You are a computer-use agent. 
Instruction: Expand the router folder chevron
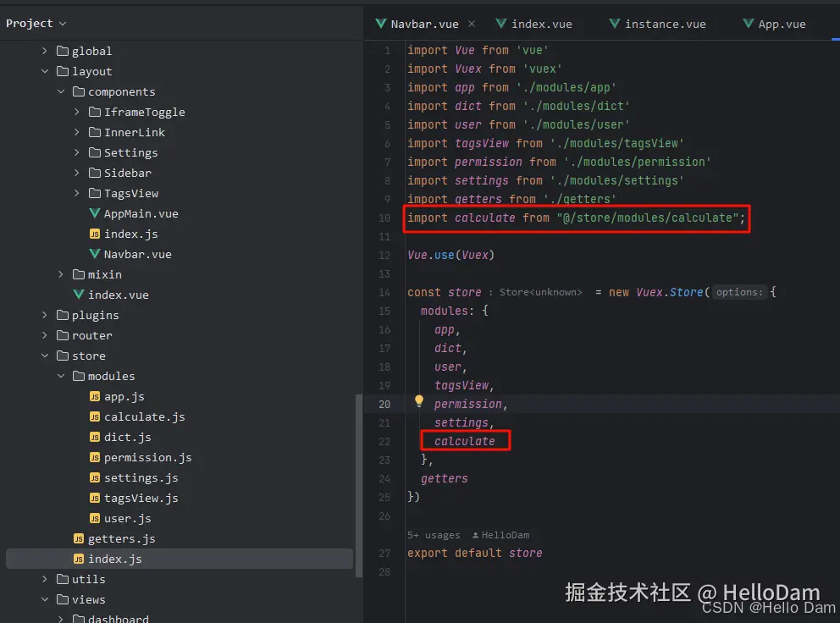point(45,335)
